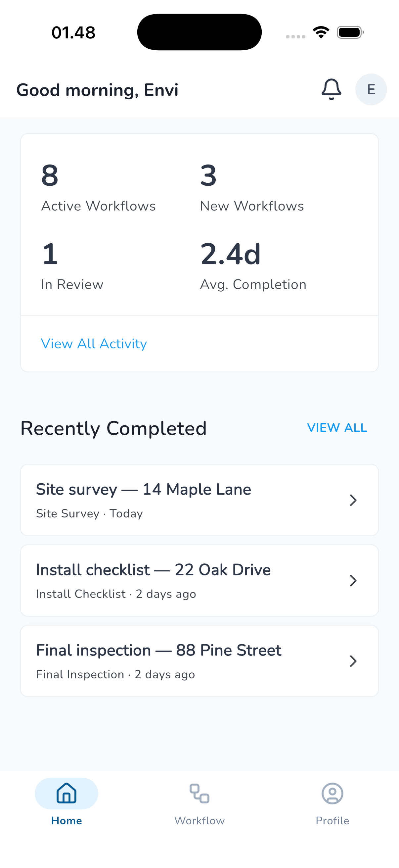
Task: Open the Profile person icon
Action: (332, 793)
